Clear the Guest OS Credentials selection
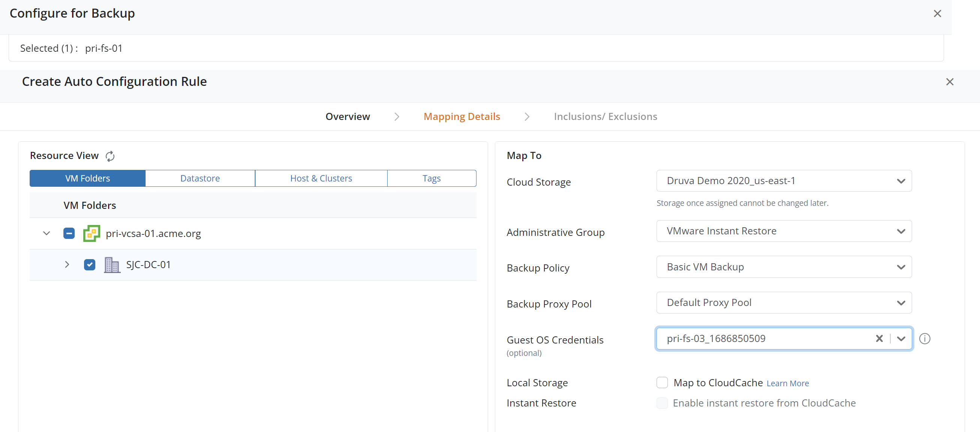 [x=879, y=339]
